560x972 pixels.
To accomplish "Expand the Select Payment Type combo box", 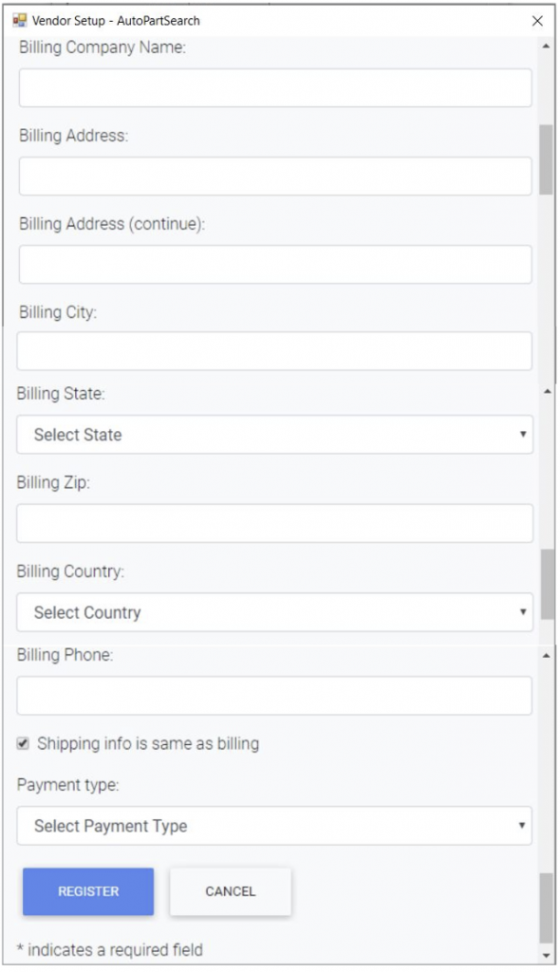I will 274,826.
